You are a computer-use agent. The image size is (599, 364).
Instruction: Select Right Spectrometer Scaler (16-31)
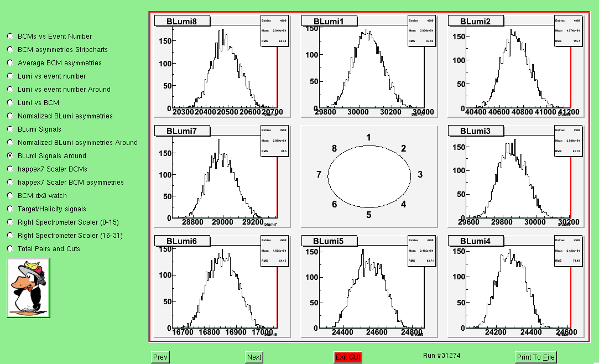point(11,235)
